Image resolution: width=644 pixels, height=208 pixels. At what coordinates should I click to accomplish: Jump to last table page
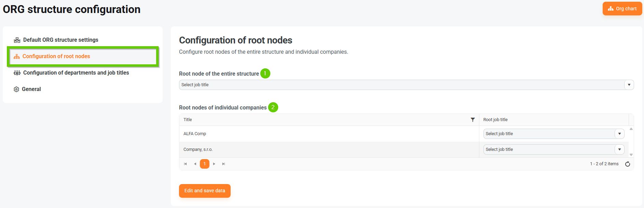(x=224, y=164)
